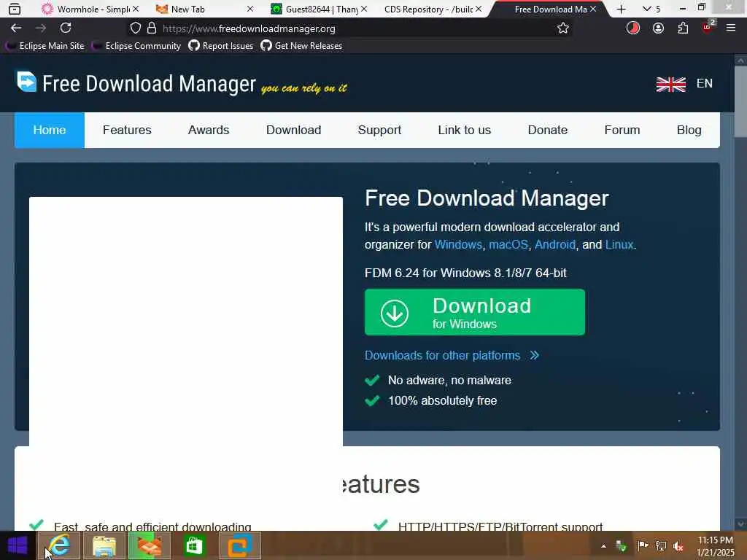This screenshot has height=560, width=747.
Task: Open Eclipse Community bookmark
Action: point(136,46)
